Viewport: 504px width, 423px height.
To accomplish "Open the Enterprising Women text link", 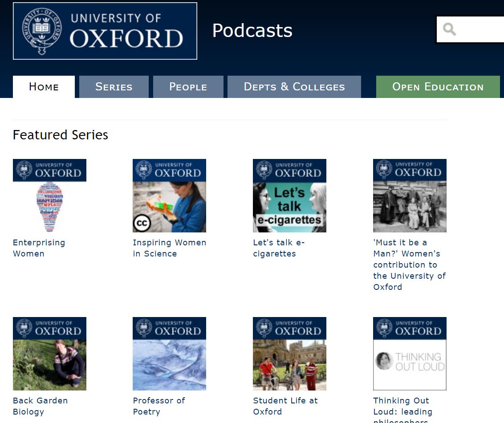I will tap(39, 248).
